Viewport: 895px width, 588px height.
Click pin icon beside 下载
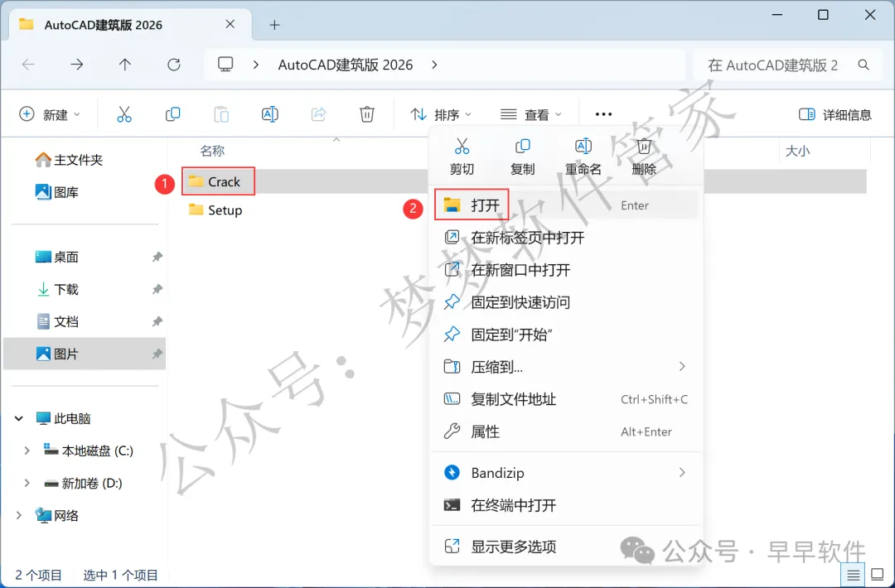tap(157, 289)
